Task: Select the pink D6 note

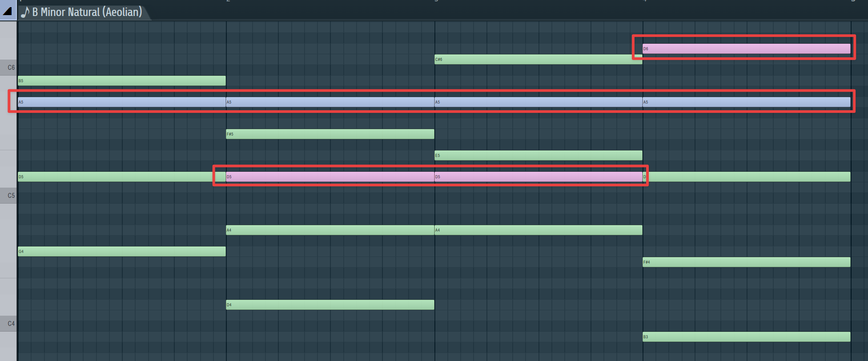Action: coord(746,49)
